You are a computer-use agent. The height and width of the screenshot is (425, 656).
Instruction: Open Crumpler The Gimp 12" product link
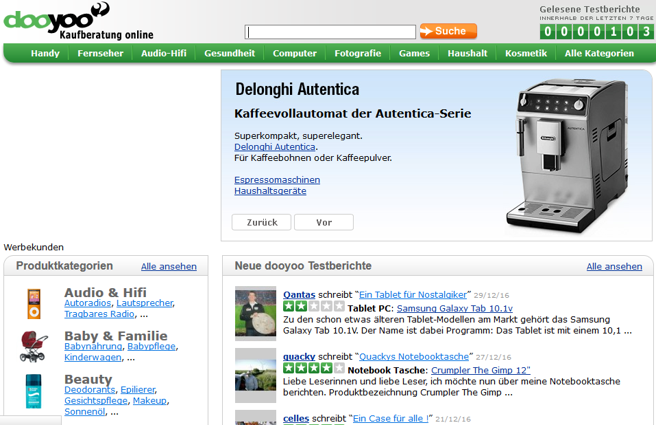click(481, 370)
